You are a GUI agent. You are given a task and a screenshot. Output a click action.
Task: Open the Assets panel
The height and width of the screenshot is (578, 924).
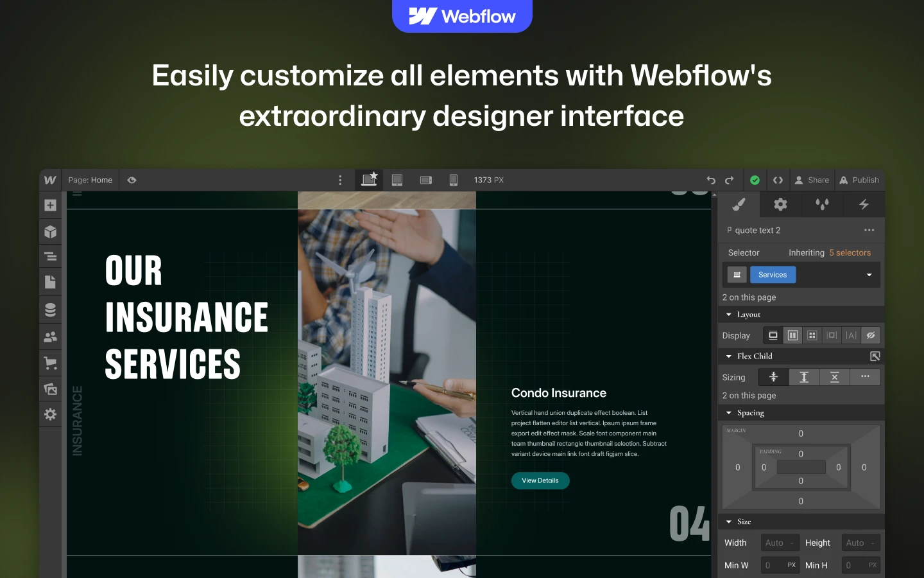(50, 389)
